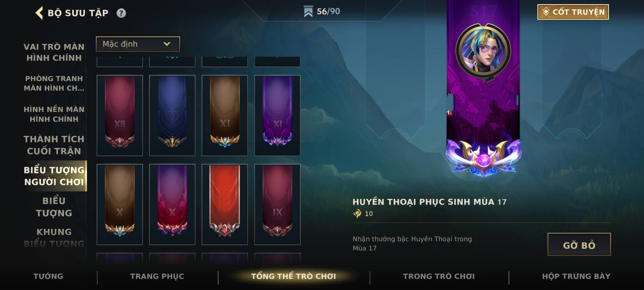Go to Hộp Trưng Bày tab
Screen dimensions: 644x290
(576, 276)
